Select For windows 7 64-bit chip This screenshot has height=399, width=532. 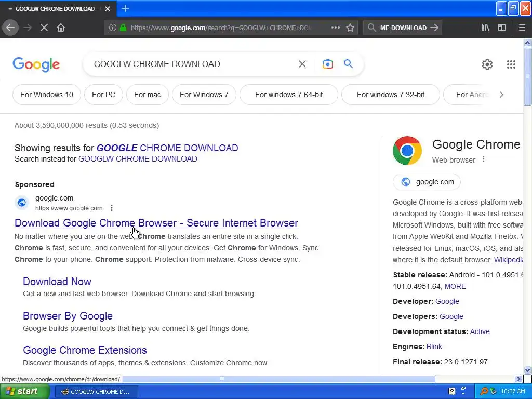(x=289, y=95)
